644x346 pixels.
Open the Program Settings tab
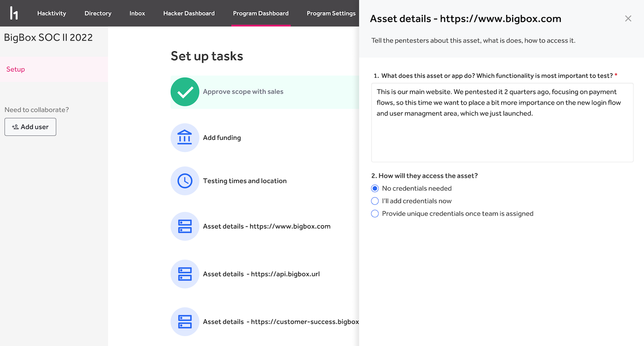[331, 13]
